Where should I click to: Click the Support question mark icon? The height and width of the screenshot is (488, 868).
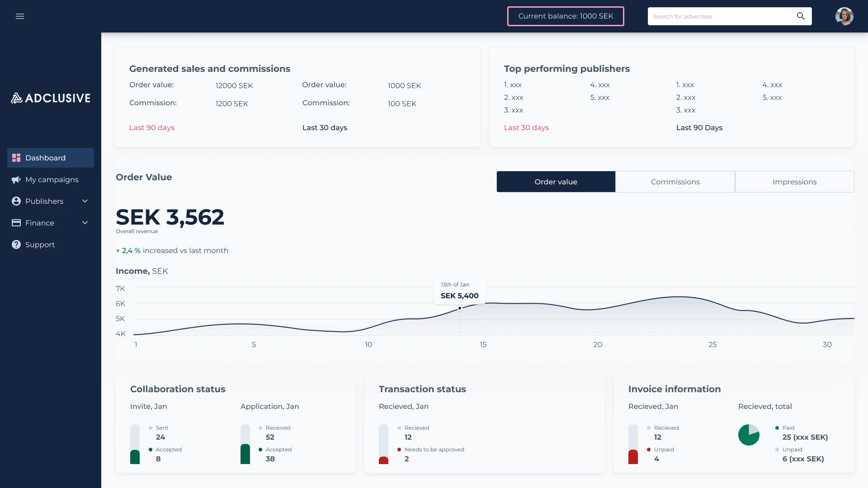pyautogui.click(x=16, y=244)
